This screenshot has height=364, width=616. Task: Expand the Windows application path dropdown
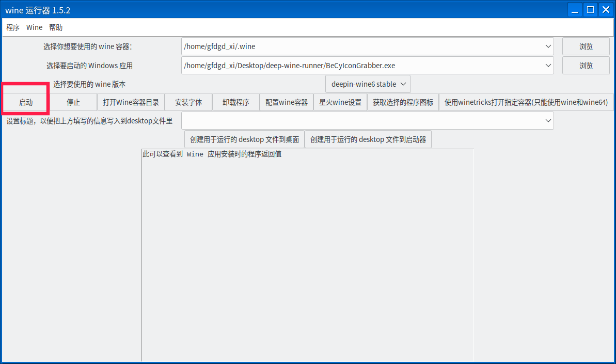point(548,65)
